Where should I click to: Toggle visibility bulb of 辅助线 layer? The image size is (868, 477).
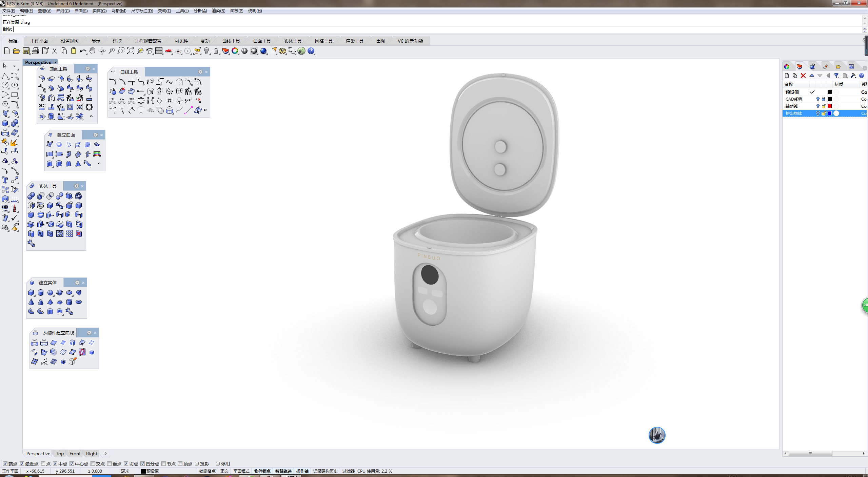818,106
